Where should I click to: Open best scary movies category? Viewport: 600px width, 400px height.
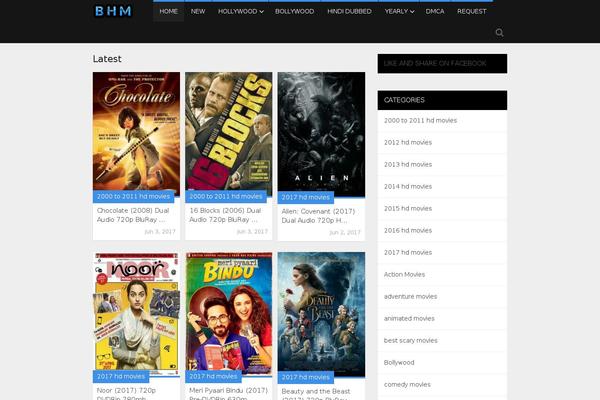pyautogui.click(x=411, y=341)
